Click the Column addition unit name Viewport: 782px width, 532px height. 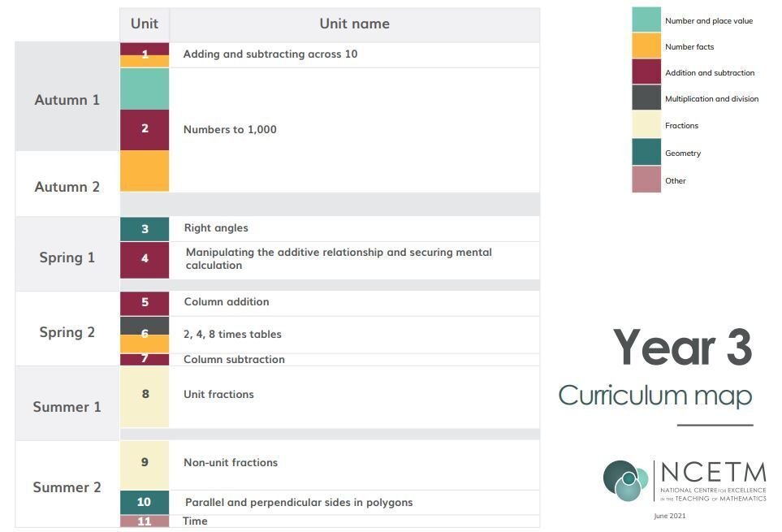point(227,301)
